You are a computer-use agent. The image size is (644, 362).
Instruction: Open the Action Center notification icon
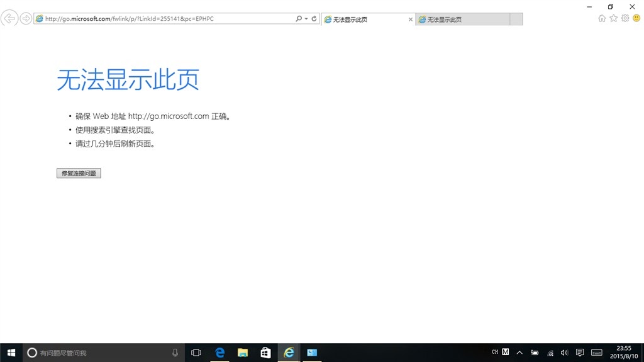coord(580,353)
